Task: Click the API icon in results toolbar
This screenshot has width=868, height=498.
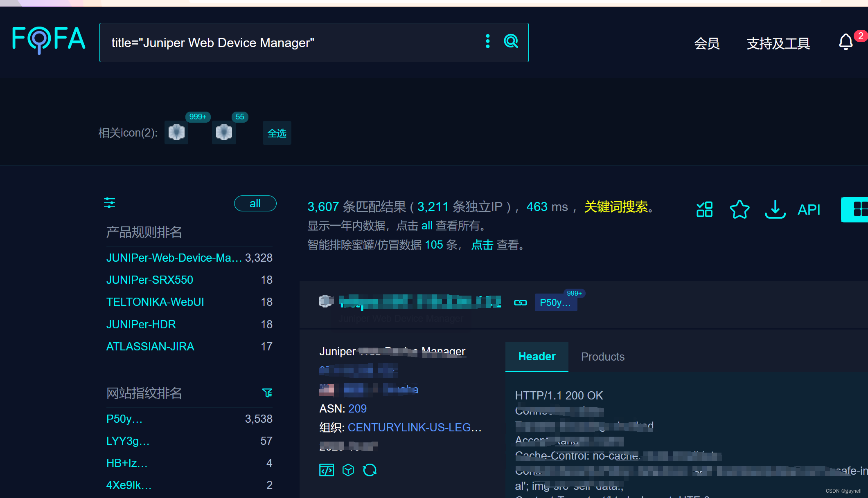Action: 809,209
